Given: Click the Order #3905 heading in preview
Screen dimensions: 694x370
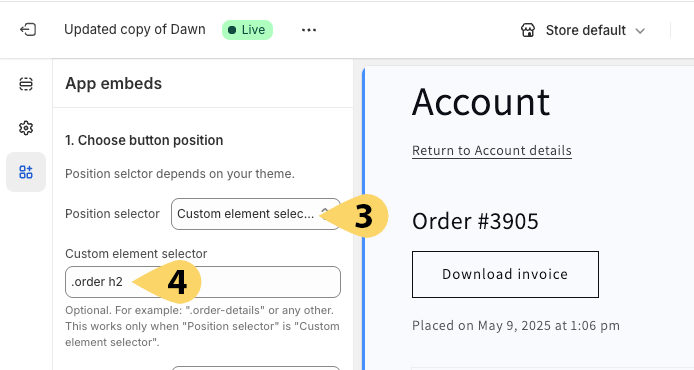Looking at the screenshot, I should [x=475, y=221].
